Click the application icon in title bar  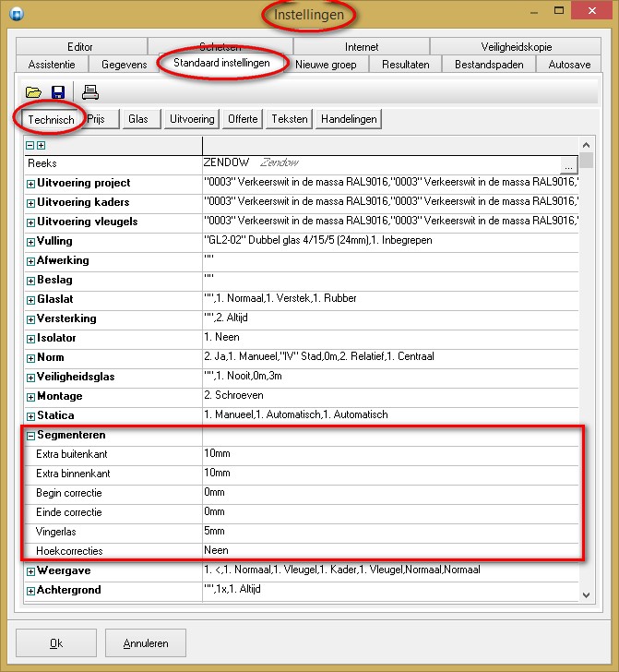pyautogui.click(x=17, y=14)
